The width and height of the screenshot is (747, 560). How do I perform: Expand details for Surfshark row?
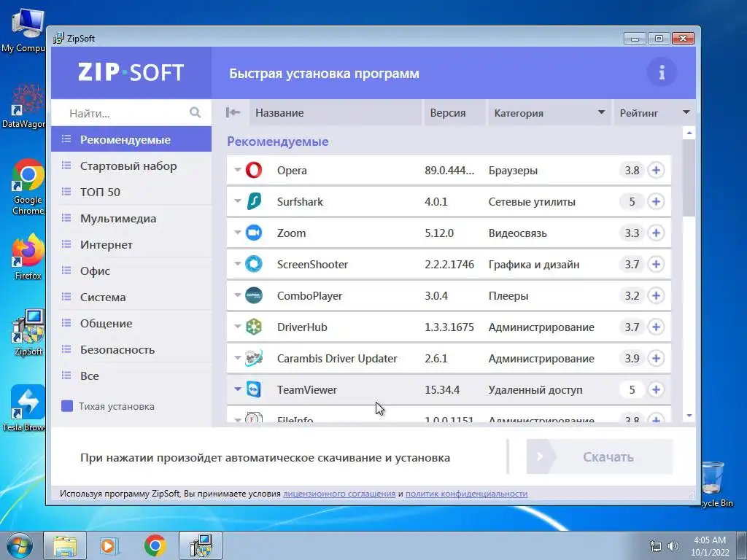tap(237, 201)
